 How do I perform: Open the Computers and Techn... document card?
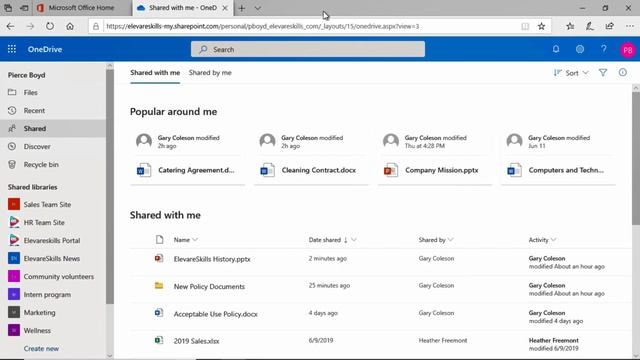point(558,159)
